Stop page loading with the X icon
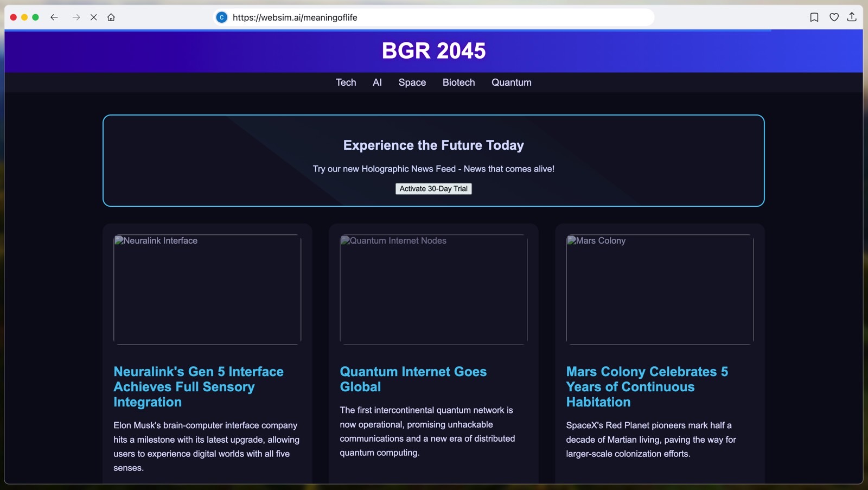Image resolution: width=868 pixels, height=490 pixels. [x=94, y=17]
